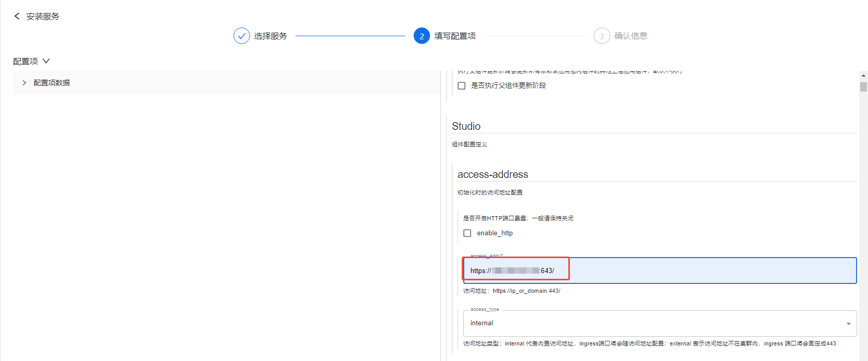Check 是否执行父组件更新阶段 checkbox
This screenshot has width=868, height=361.
462,86
